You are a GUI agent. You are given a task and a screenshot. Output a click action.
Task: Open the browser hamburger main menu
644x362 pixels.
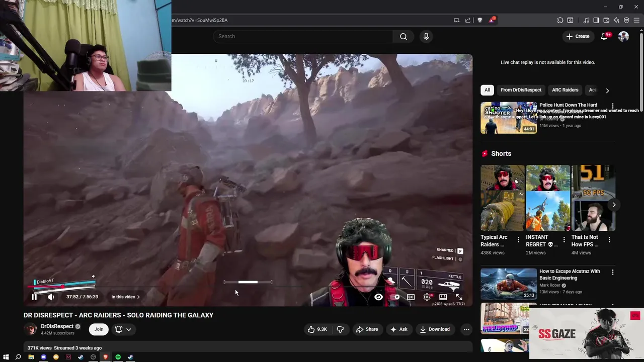(636, 20)
